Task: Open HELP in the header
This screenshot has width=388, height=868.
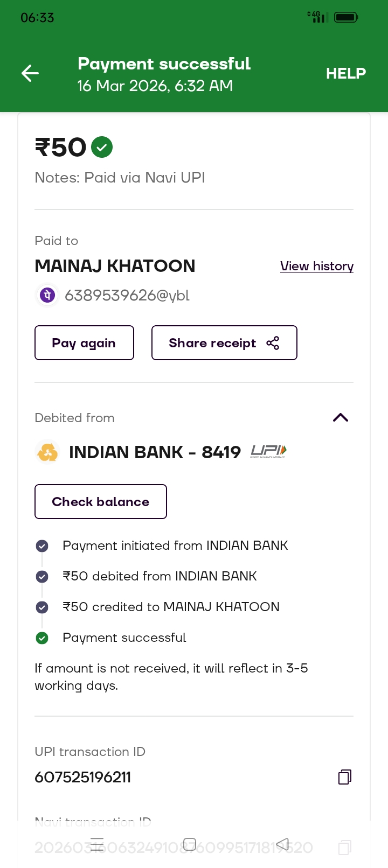Action: 345,73
